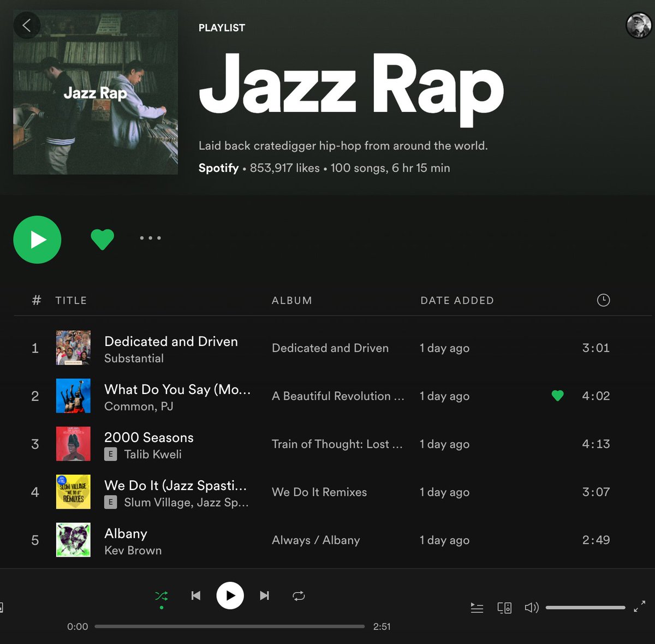Go back using the arrow button
The width and height of the screenshot is (655, 644).
tap(27, 25)
